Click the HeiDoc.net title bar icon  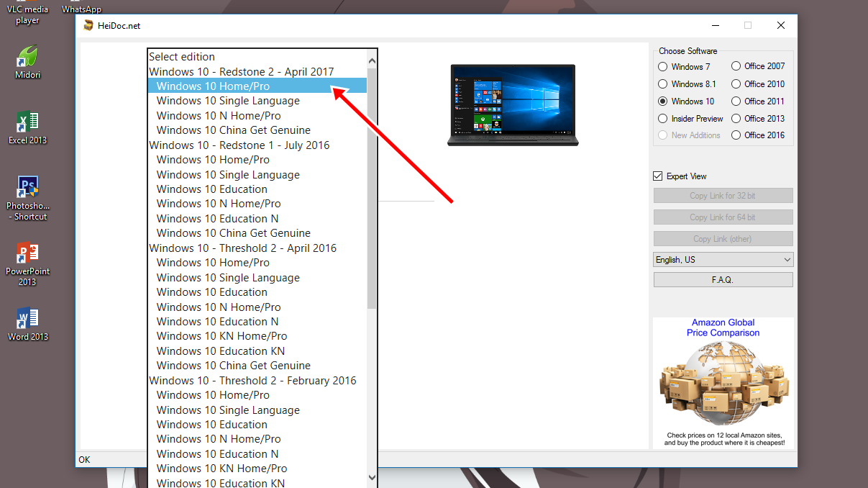[88, 26]
